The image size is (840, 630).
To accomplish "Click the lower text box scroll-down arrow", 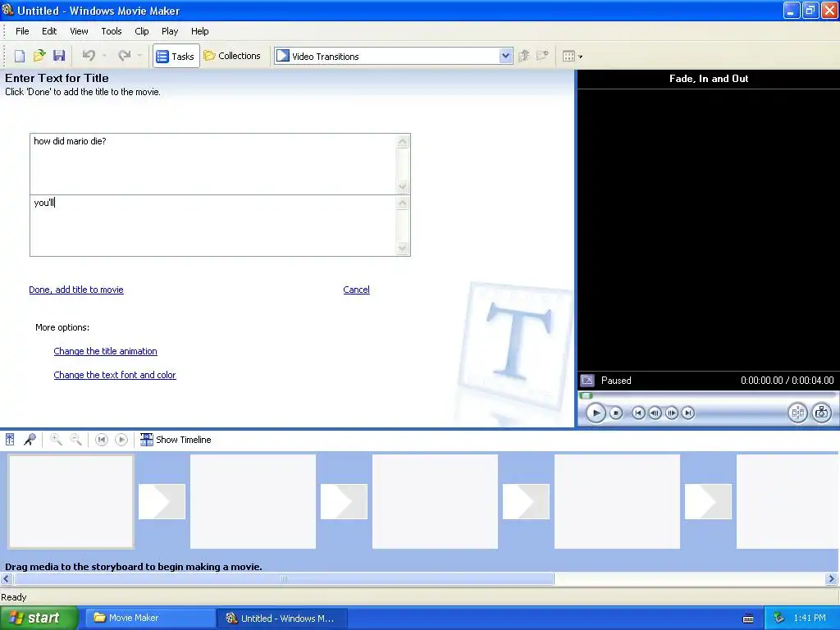I will coord(403,248).
